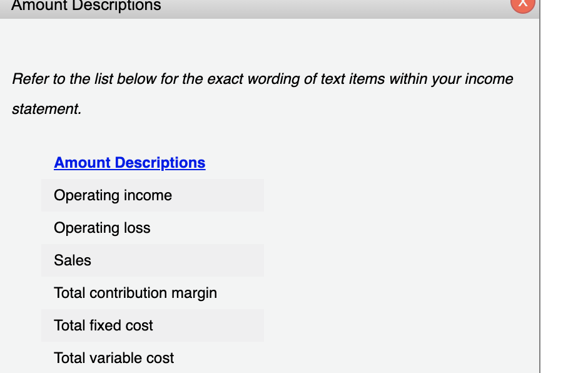Click the Amount Descriptions header link

129,163
